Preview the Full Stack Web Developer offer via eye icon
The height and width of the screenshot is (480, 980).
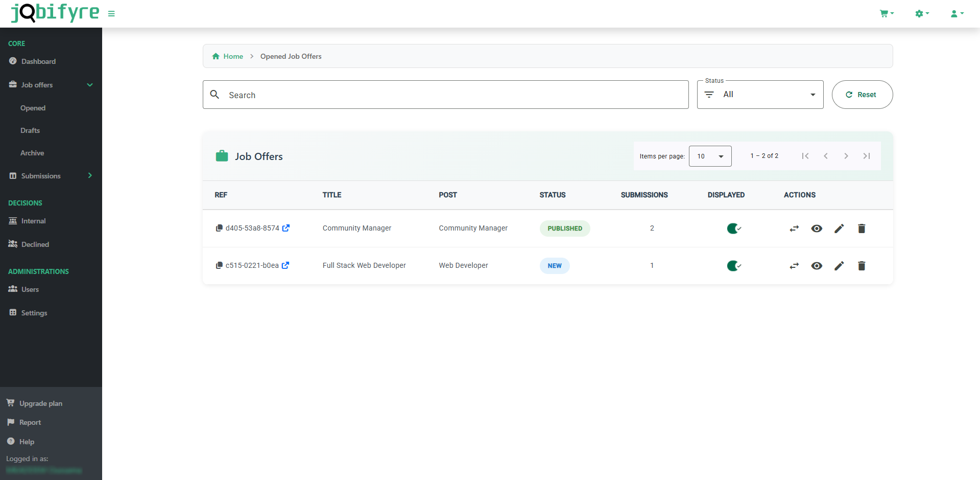[817, 266]
